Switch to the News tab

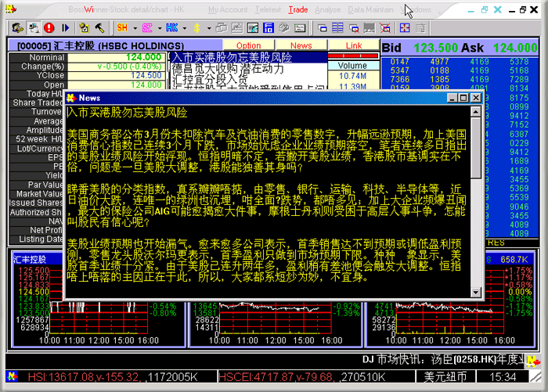click(301, 45)
